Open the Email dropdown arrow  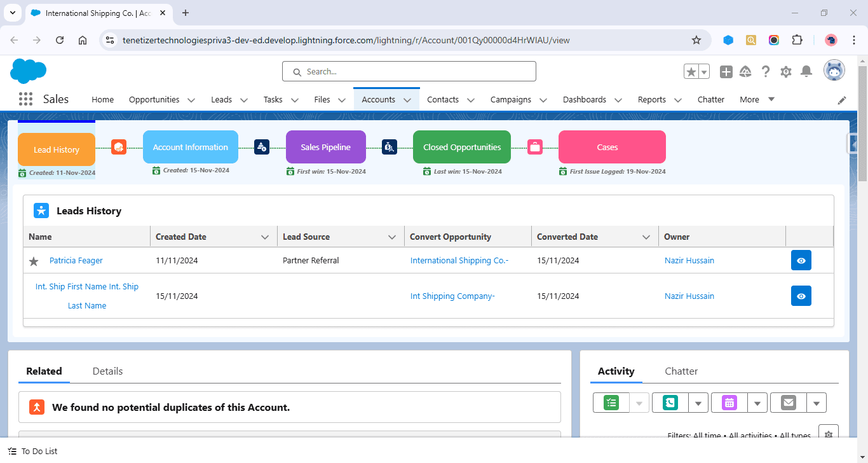(817, 403)
